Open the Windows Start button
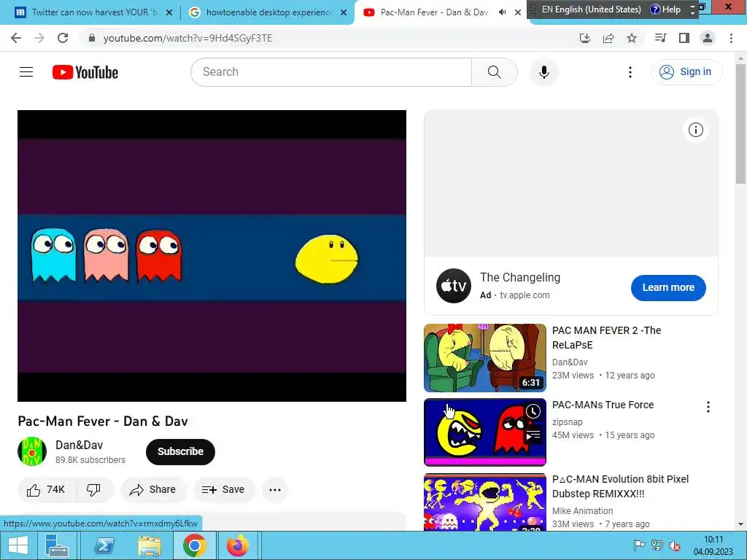The width and height of the screenshot is (747, 560). click(18, 545)
